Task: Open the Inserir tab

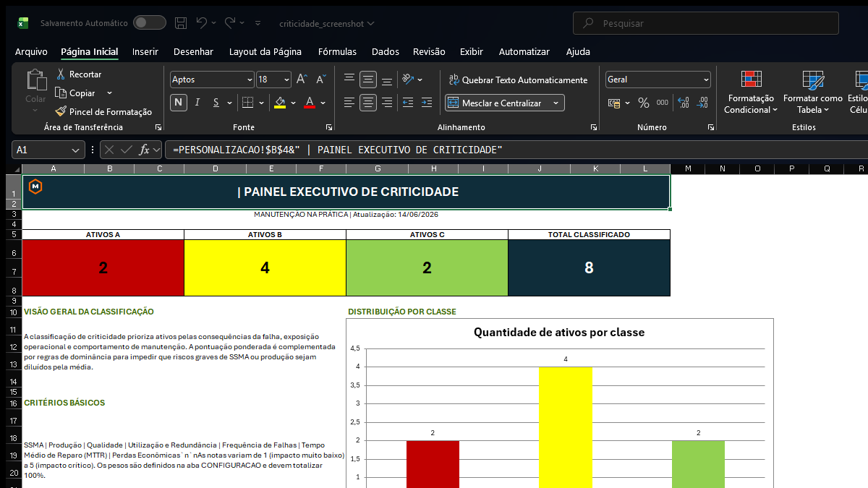Action: [145, 51]
